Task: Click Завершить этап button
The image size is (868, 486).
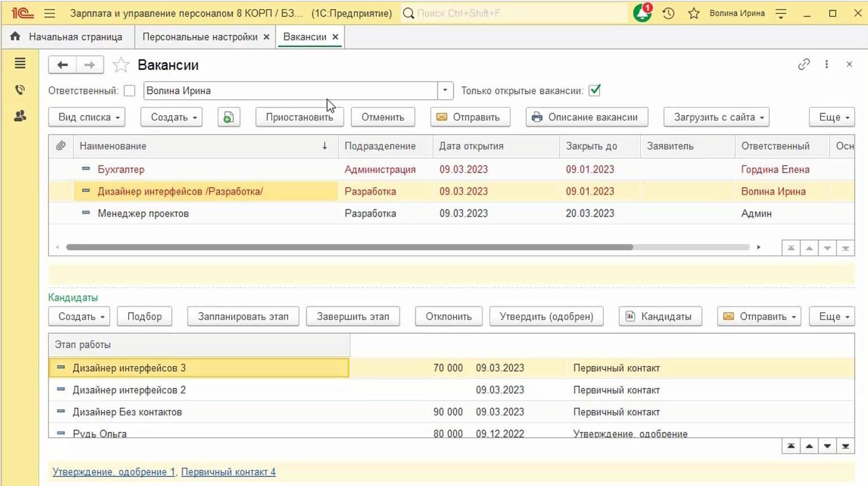Action: (x=353, y=316)
